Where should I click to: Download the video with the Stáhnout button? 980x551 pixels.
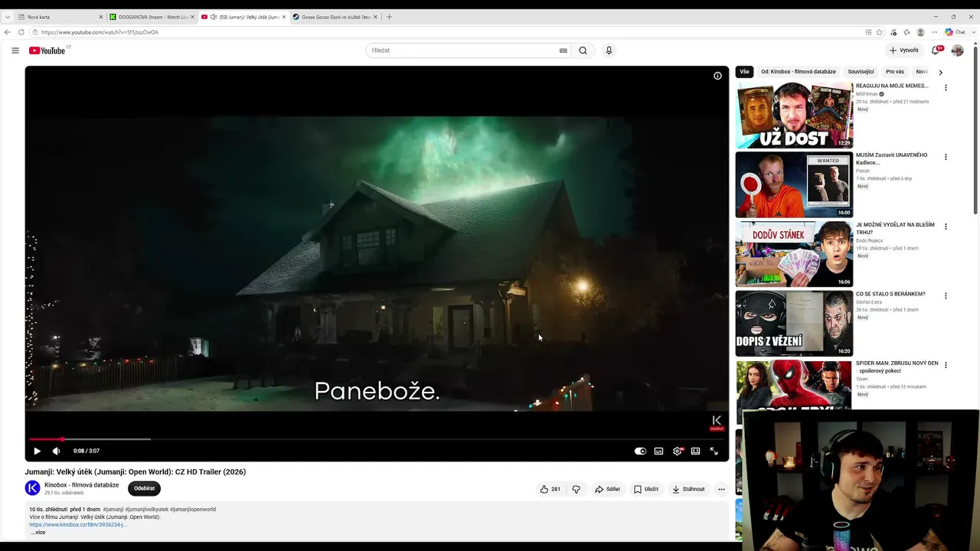pos(688,489)
